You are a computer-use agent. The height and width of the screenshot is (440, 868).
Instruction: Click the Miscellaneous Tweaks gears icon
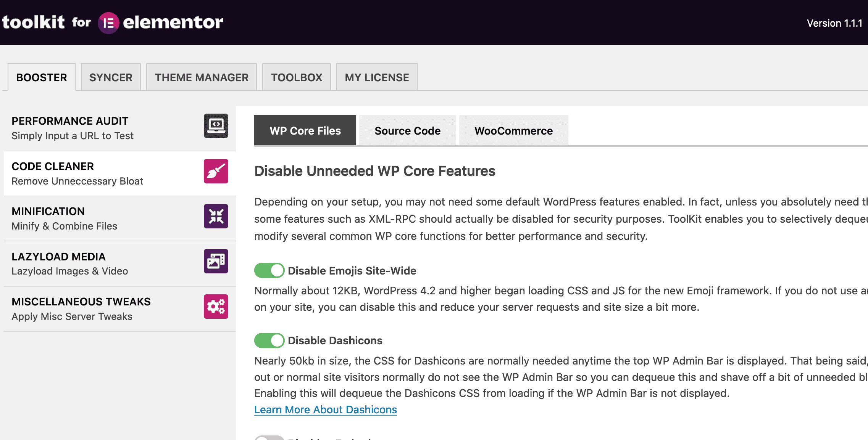[x=216, y=307]
